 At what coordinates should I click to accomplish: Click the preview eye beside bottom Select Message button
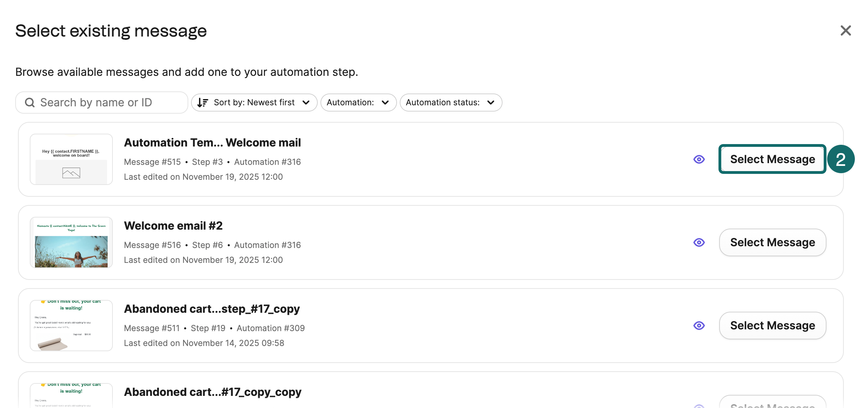[699, 406]
